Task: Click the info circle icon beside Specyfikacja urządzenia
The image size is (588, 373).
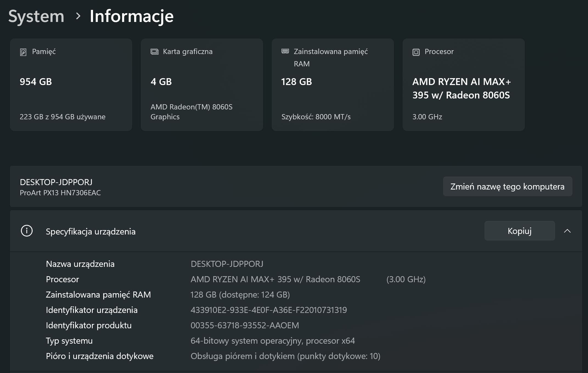Action: click(27, 231)
